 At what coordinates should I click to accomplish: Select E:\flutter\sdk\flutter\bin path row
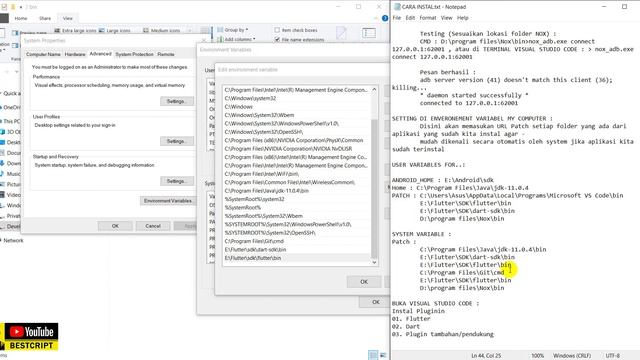(297, 258)
